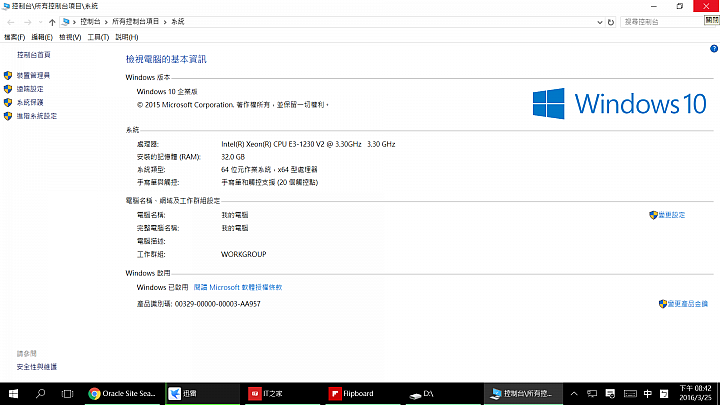This screenshot has height=405, width=720.
Task: Open 裝置管理員 (Device Manager) link
Action: coord(33,75)
